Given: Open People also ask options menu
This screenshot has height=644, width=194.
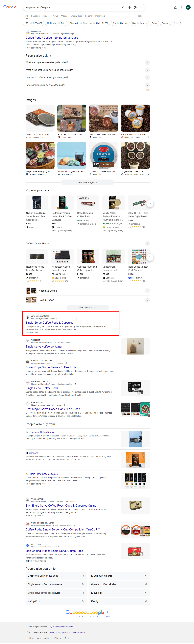Looking at the screenshot, I should [50, 56].
